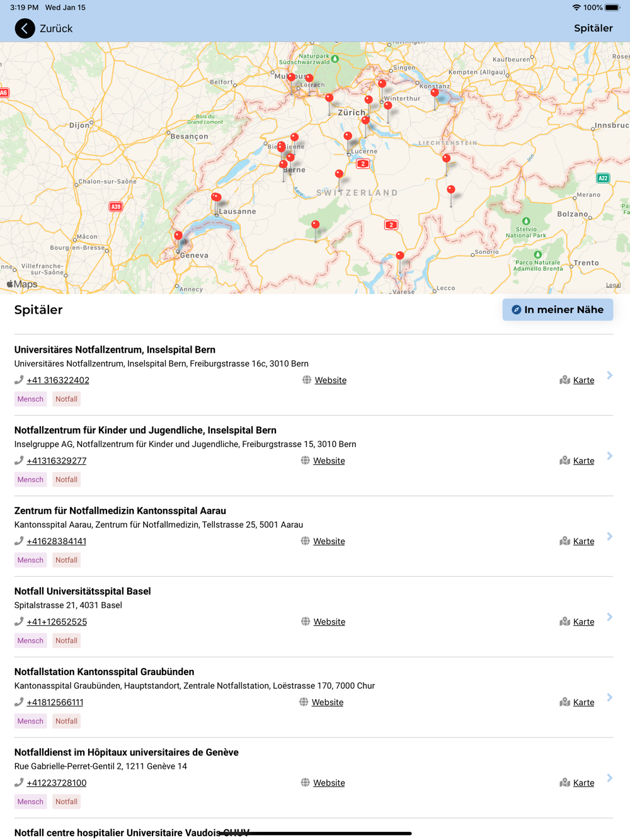Tap the Wi-Fi status icon
This screenshot has height=840, width=630.
(576, 8)
